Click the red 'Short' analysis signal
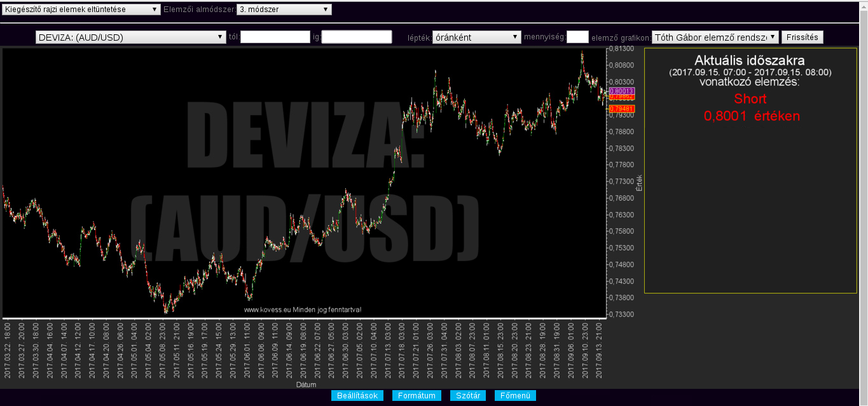The width and height of the screenshot is (868, 406). click(x=750, y=99)
